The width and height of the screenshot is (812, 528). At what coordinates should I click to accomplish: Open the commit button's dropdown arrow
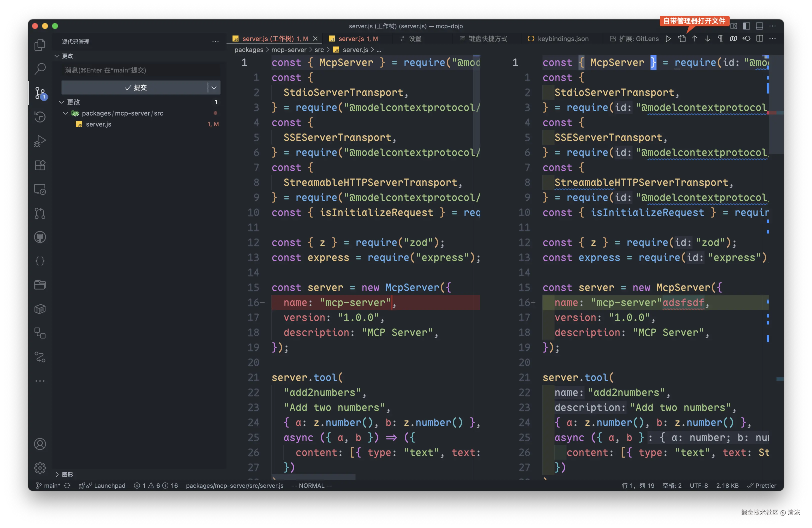pyautogui.click(x=214, y=88)
